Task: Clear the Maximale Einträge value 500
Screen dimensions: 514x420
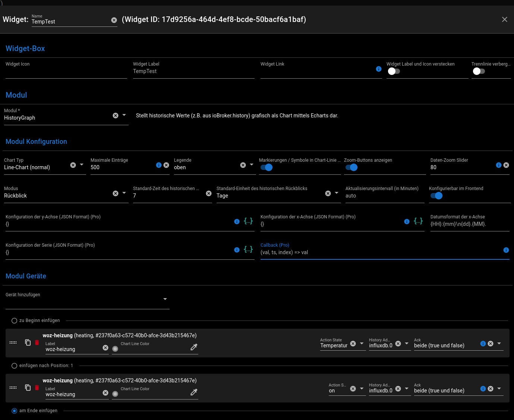Action: coord(166,165)
